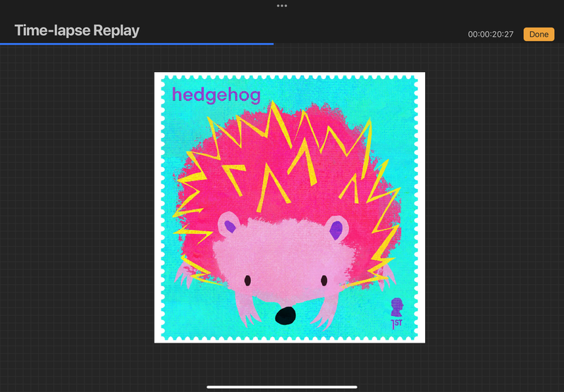Click the hedgehog's black nose
Viewport: 564px width, 392px height.
coord(285,316)
